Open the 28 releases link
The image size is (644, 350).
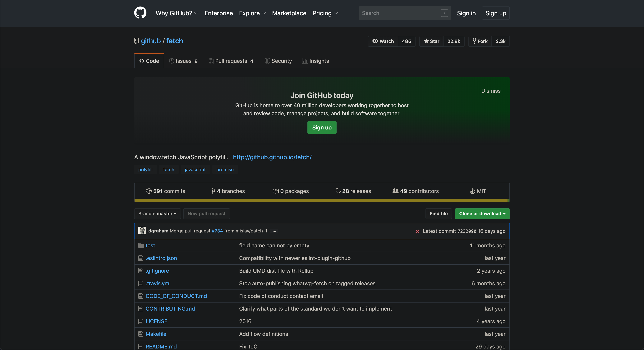(353, 191)
